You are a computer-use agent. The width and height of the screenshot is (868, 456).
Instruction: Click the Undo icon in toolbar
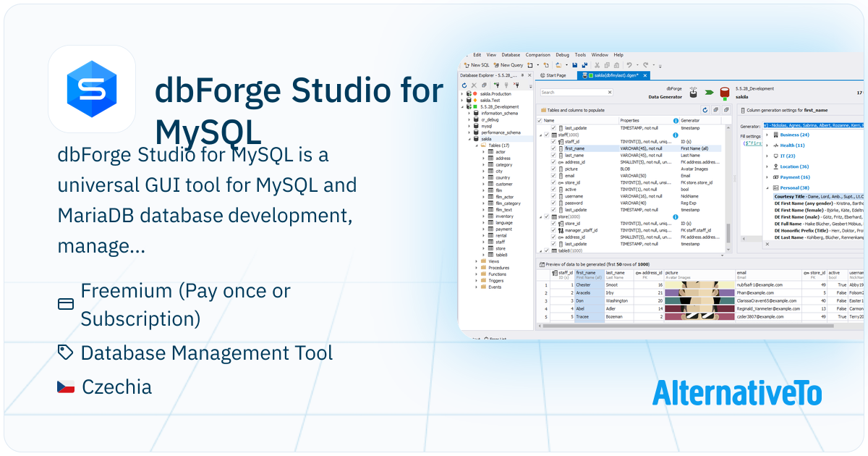click(x=629, y=65)
